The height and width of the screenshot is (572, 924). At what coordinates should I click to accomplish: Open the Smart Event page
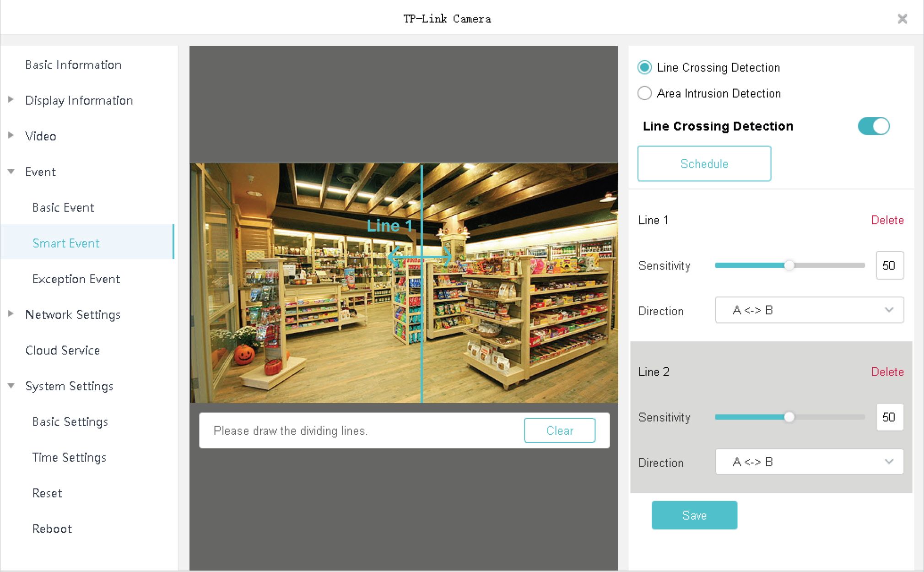[66, 243]
